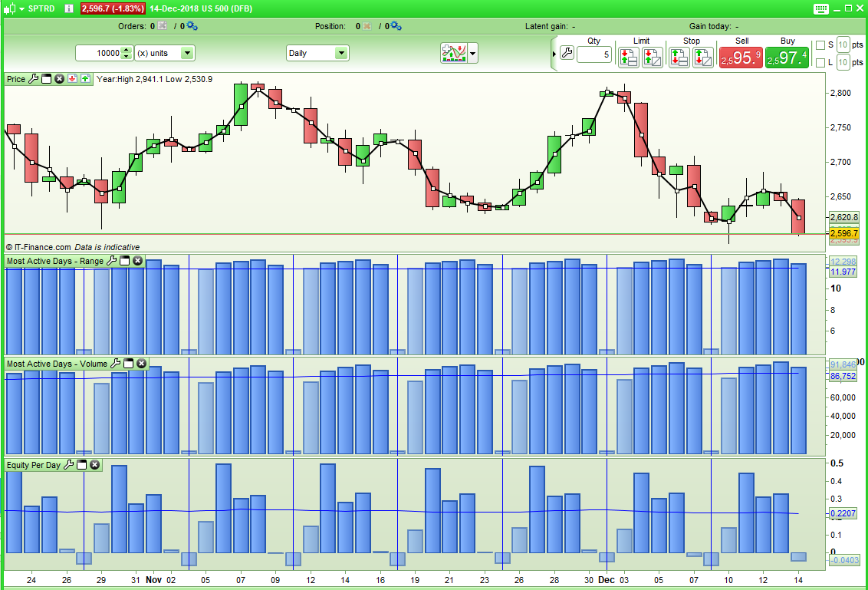Screen dimensions: 868x590
Task: Open the add indicator chart button
Action: 454,53
